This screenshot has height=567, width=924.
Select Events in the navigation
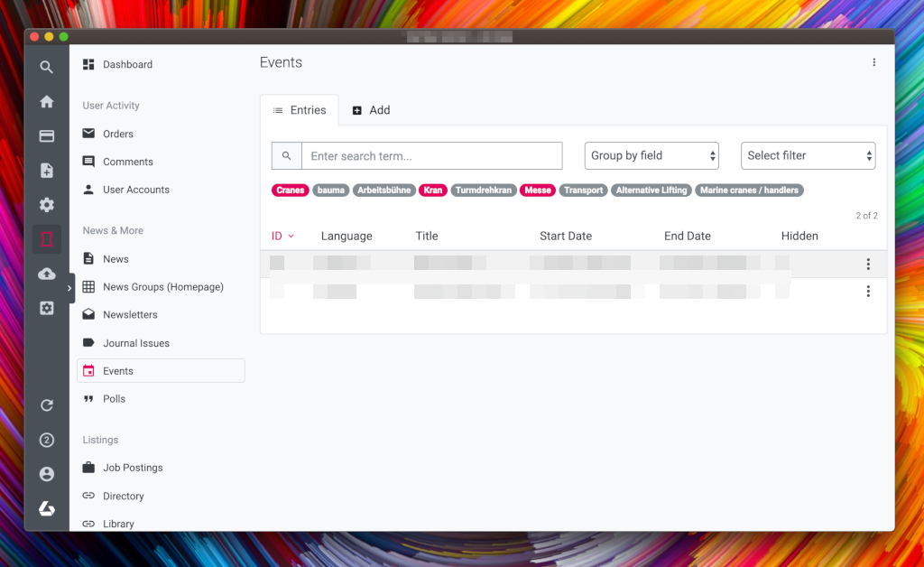pos(161,371)
